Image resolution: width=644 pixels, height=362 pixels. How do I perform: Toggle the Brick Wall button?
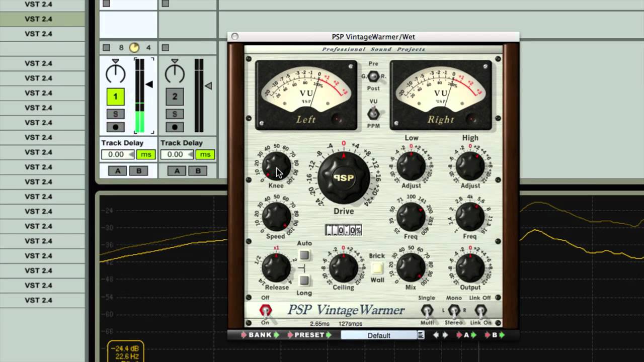click(x=377, y=268)
